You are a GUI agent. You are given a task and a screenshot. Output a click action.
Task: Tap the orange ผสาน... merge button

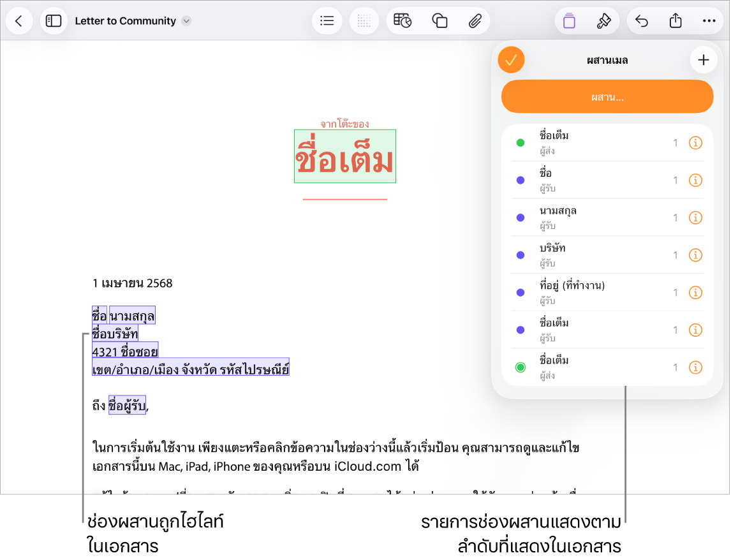pos(607,96)
